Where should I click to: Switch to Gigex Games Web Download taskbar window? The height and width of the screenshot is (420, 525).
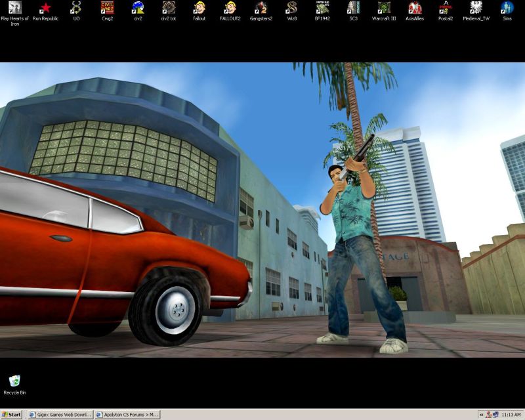59,415
